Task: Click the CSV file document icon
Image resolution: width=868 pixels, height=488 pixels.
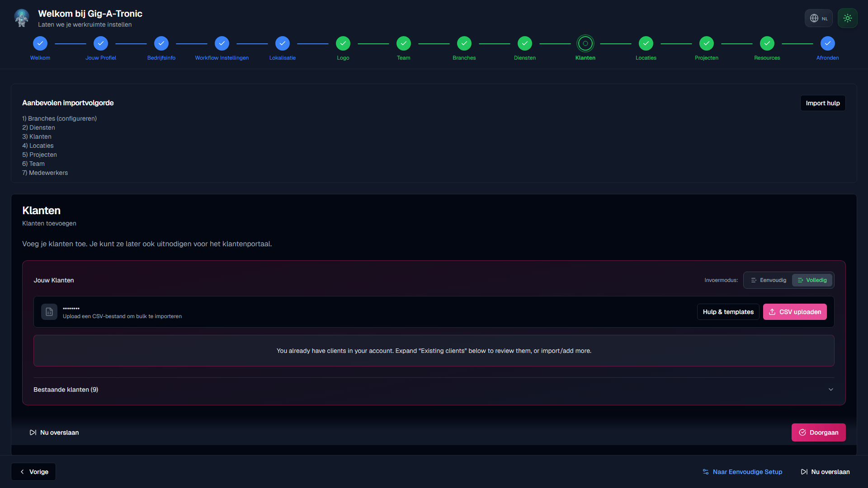Action: (49, 312)
